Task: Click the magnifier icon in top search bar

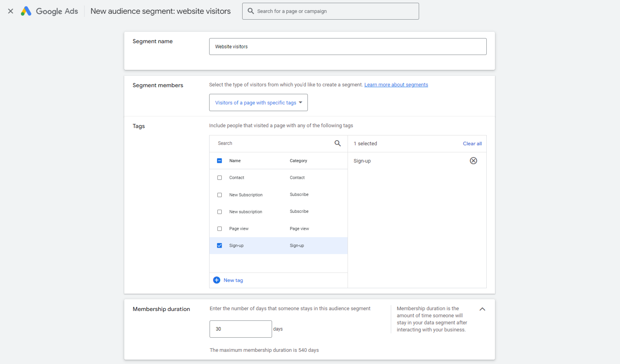Action: [250, 11]
